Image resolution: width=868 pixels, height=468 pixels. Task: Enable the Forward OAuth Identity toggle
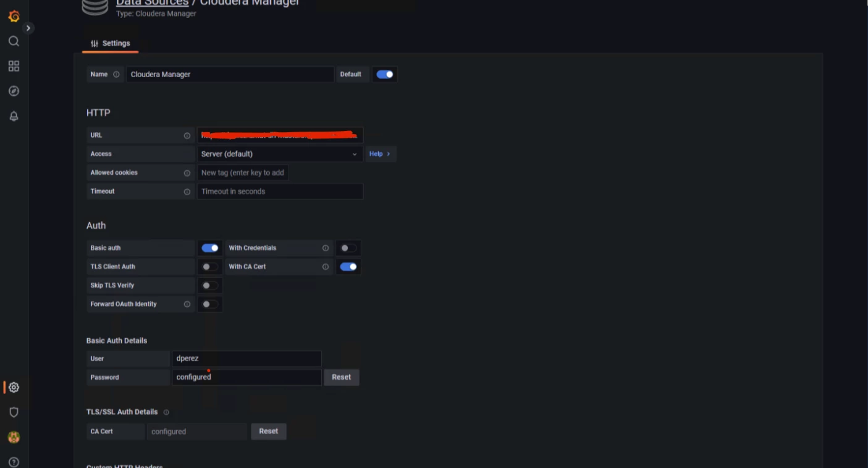point(210,304)
